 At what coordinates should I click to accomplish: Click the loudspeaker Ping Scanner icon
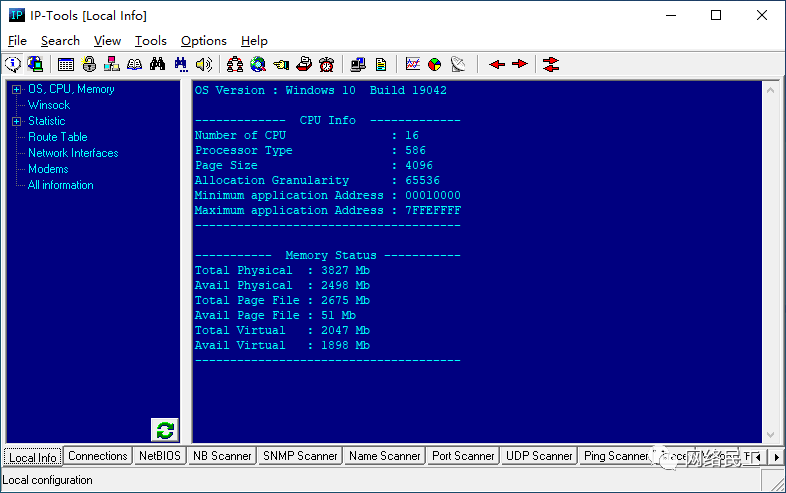[204, 64]
